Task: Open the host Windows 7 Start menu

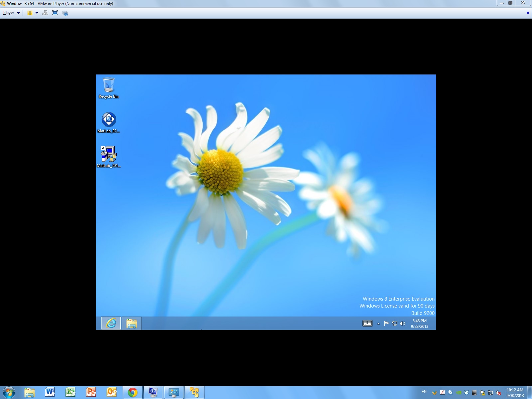Action: [x=9, y=392]
